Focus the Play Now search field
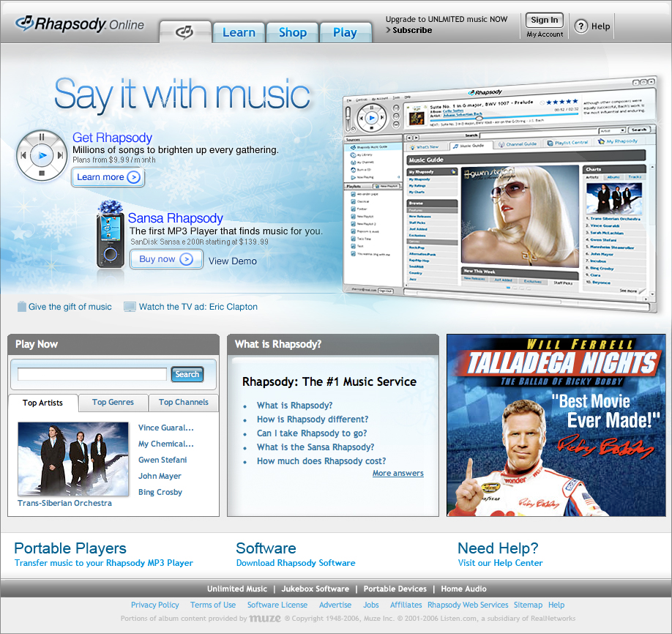Viewport: 672px width, 634px height. coord(92,374)
